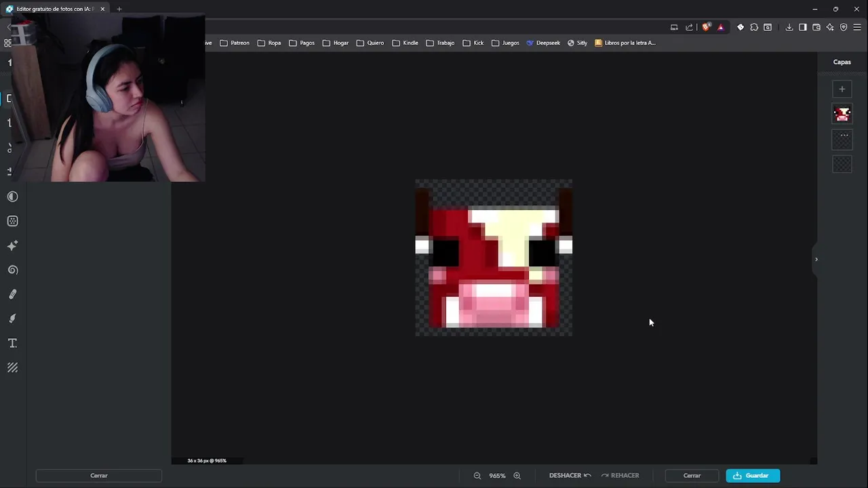Select the layer thumbnail with three dots
The width and height of the screenshot is (868, 488).
(x=842, y=139)
